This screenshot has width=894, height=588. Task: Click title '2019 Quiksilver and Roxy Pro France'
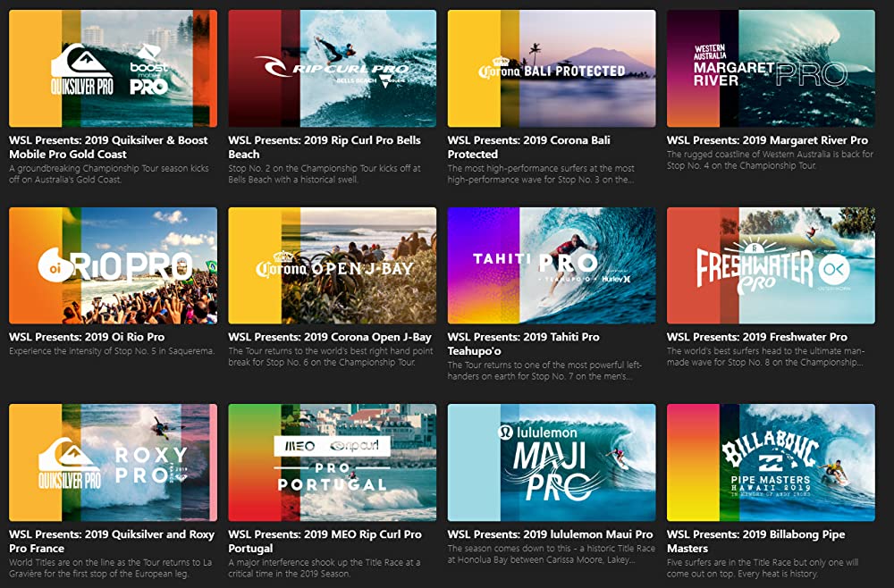click(x=112, y=542)
